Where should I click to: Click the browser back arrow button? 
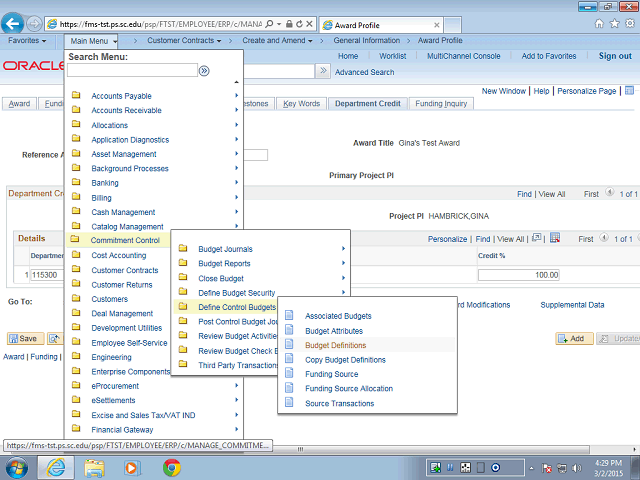tap(14, 22)
